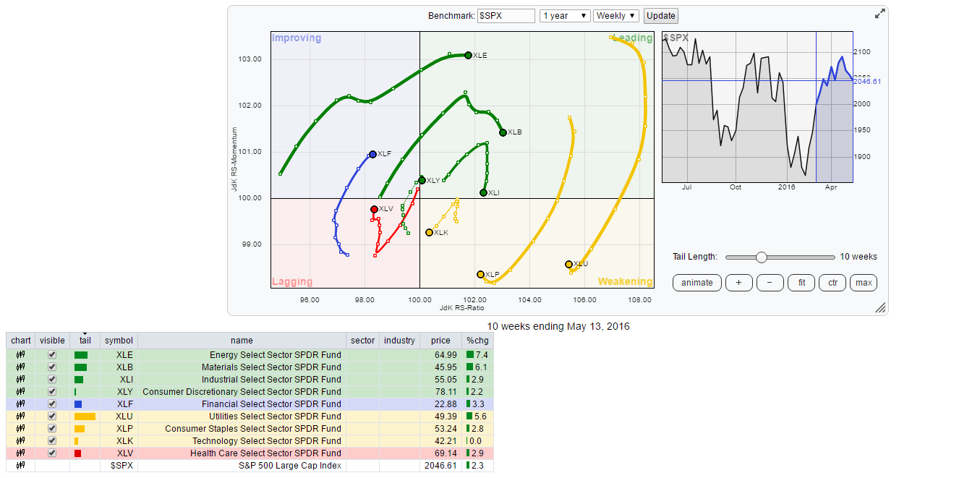Zoom out with the minus button
Screen dimensions: 980x478
[770, 283]
